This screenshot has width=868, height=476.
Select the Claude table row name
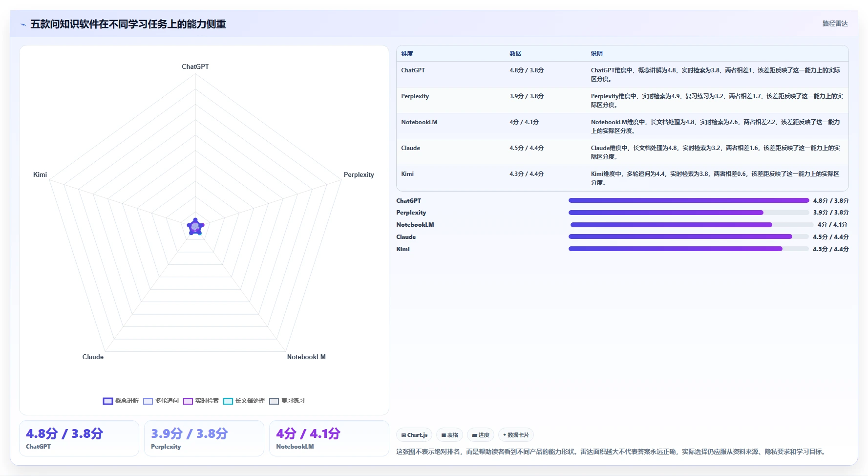click(x=410, y=148)
